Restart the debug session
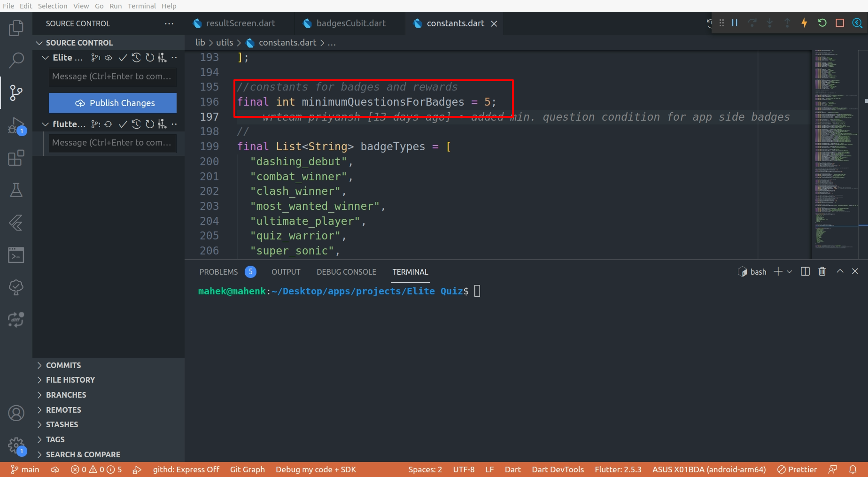Screen dimensions: 868x477 coord(822,23)
